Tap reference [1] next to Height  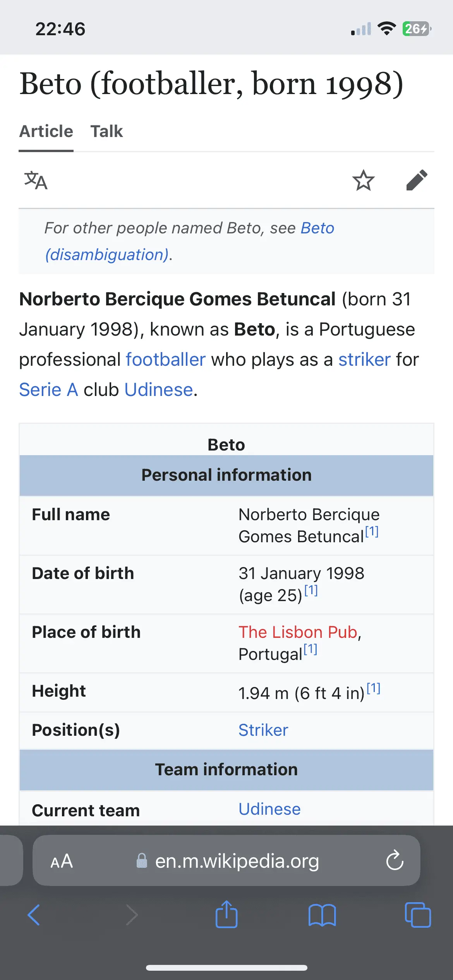374,688
